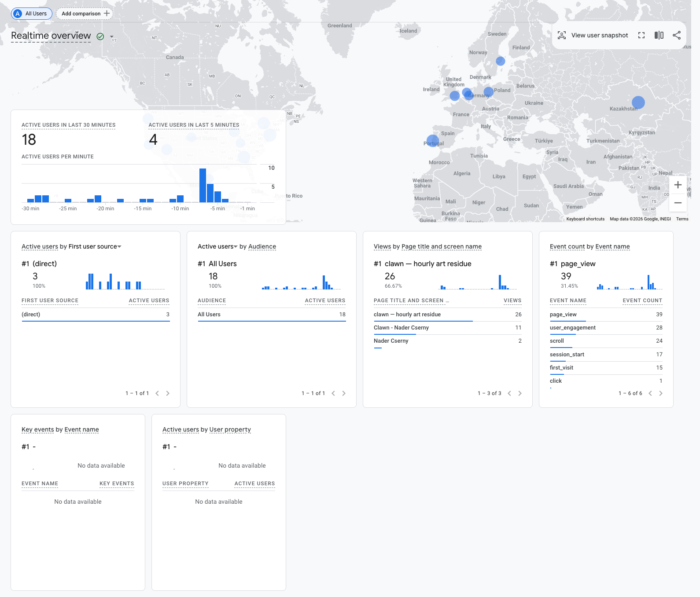The height and width of the screenshot is (597, 700).
Task: Select the scroll event row
Action: point(606,341)
